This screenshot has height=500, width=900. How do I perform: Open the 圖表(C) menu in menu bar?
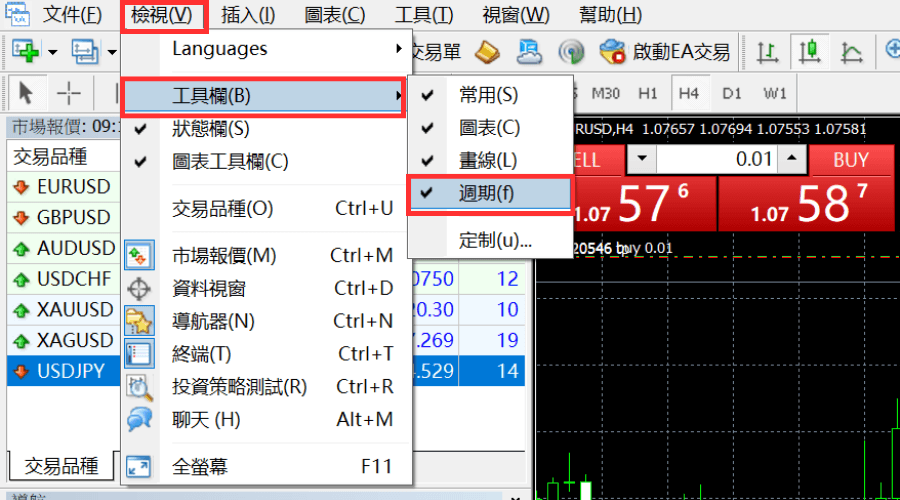pyautogui.click(x=335, y=14)
